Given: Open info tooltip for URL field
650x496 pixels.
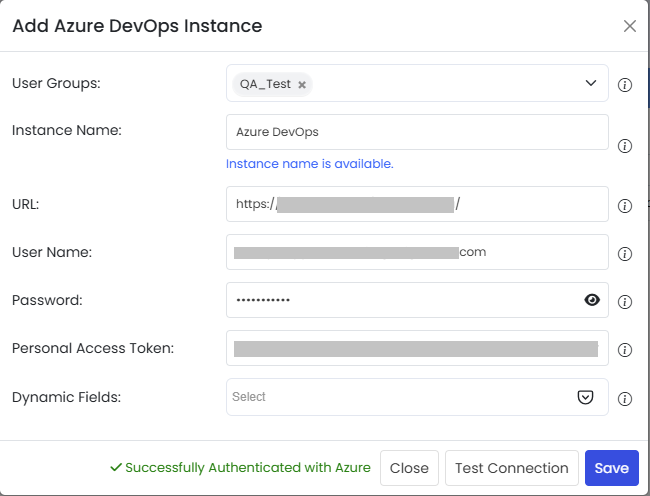Looking at the screenshot, I should pos(625,206).
